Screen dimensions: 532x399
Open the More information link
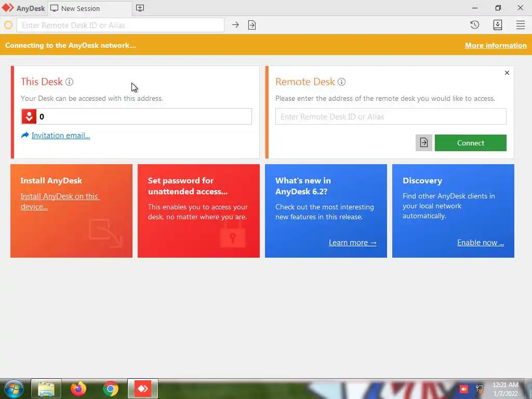496,46
